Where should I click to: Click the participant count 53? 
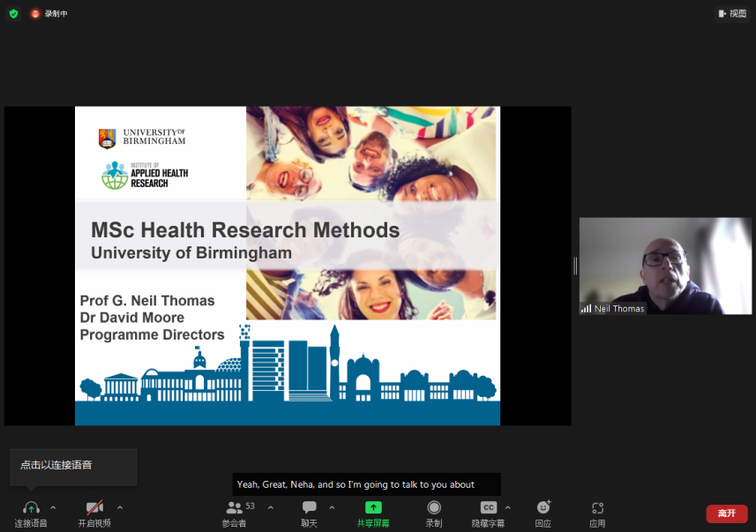click(251, 506)
